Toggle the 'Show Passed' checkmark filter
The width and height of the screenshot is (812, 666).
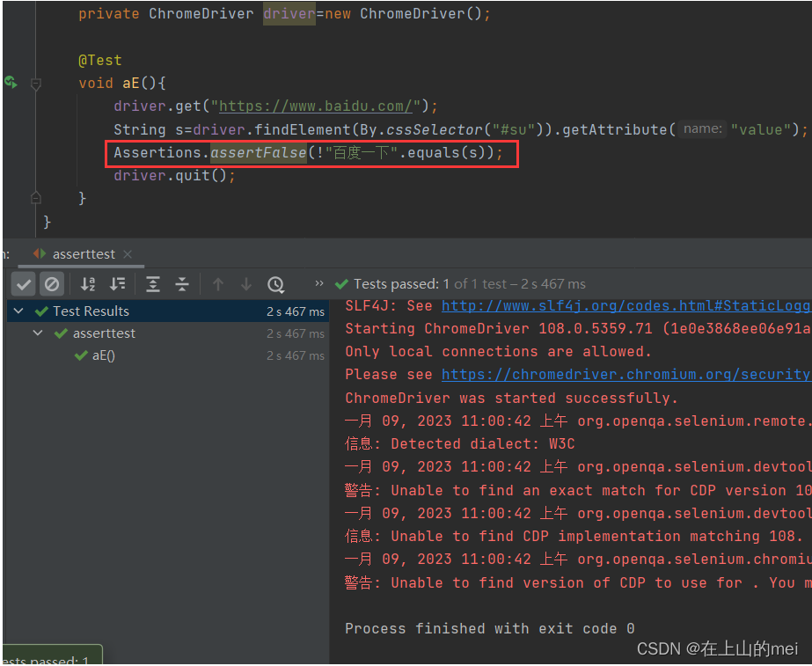[24, 283]
